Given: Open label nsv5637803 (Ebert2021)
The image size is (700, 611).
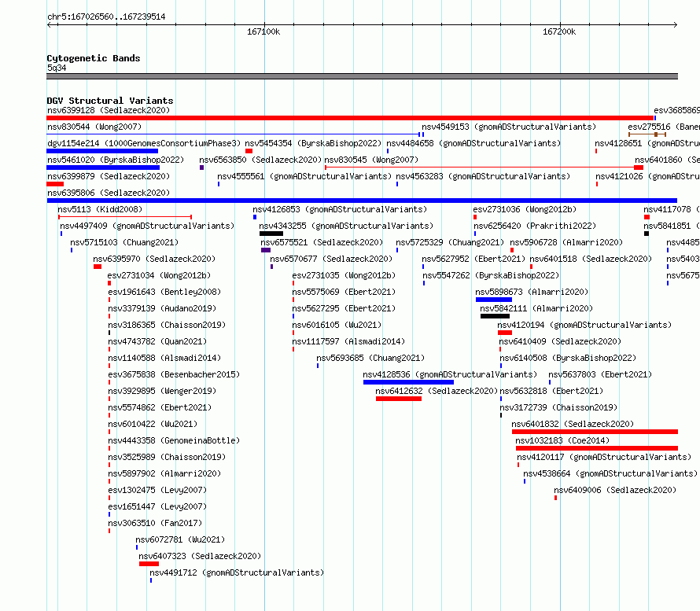Looking at the screenshot, I should 600,374.
